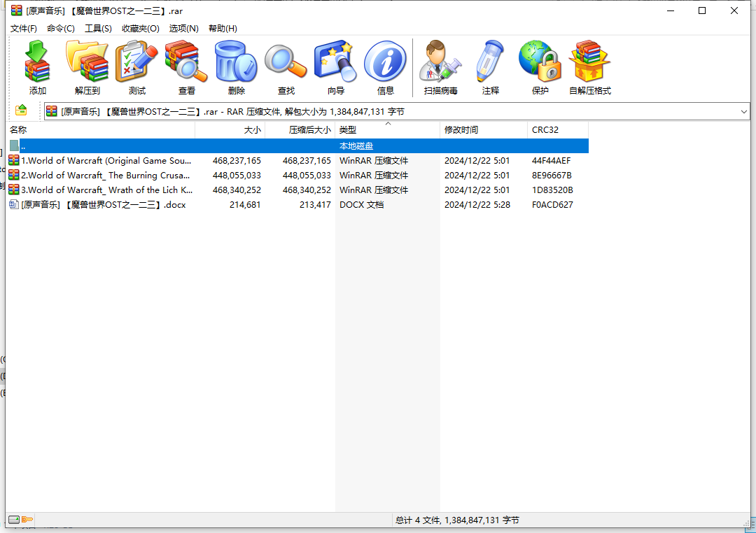756x533 pixels.
Task: Sort by Type (类型) column header
Action: pyautogui.click(x=387, y=129)
